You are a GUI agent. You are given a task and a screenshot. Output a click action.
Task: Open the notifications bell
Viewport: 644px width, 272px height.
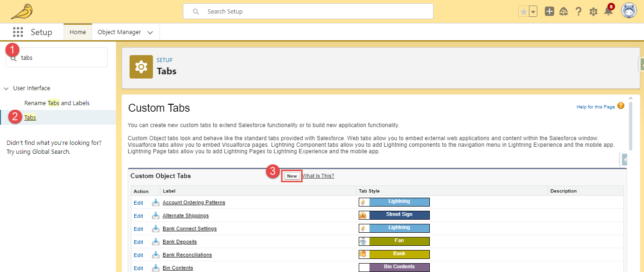608,12
